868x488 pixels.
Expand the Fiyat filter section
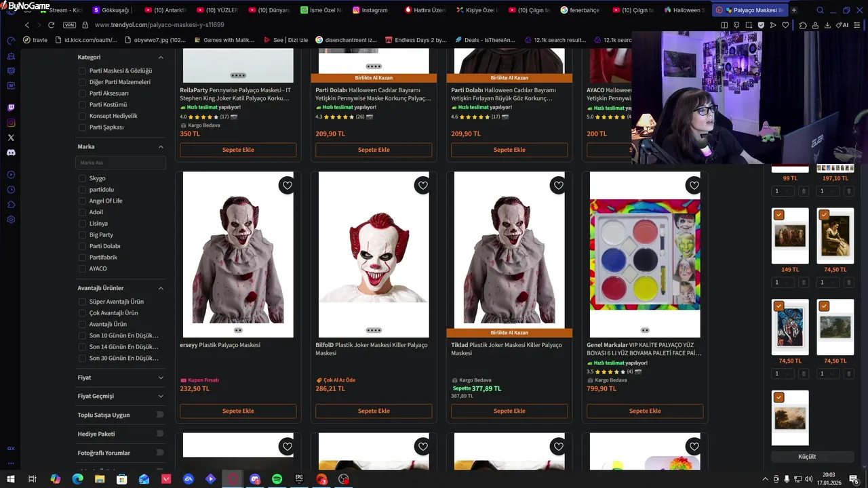click(161, 378)
